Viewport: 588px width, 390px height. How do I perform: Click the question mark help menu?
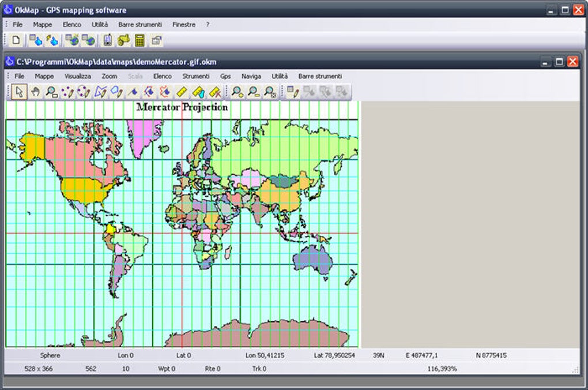(x=208, y=25)
